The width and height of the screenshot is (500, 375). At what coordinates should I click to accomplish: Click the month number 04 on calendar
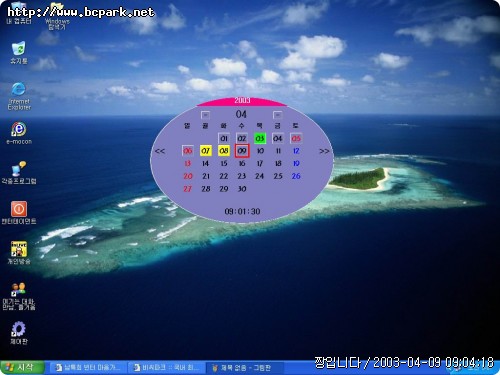point(241,114)
